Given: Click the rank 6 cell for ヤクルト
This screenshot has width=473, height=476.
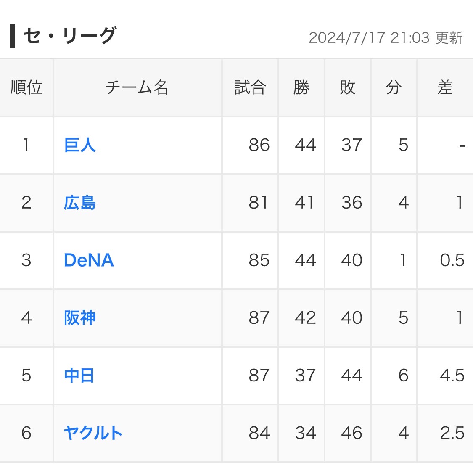Looking at the screenshot, I should pyautogui.click(x=26, y=433).
